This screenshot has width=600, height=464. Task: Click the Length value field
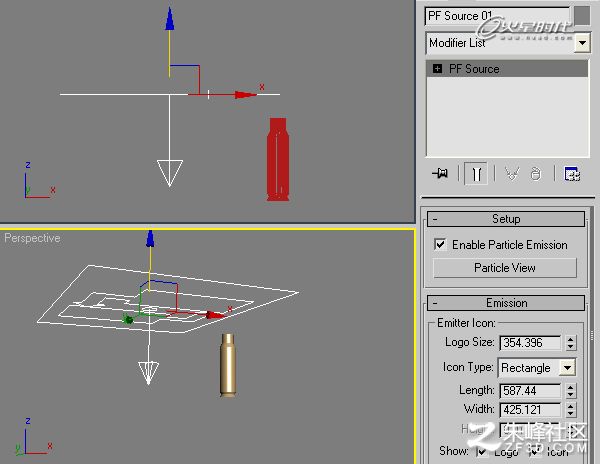[530, 391]
